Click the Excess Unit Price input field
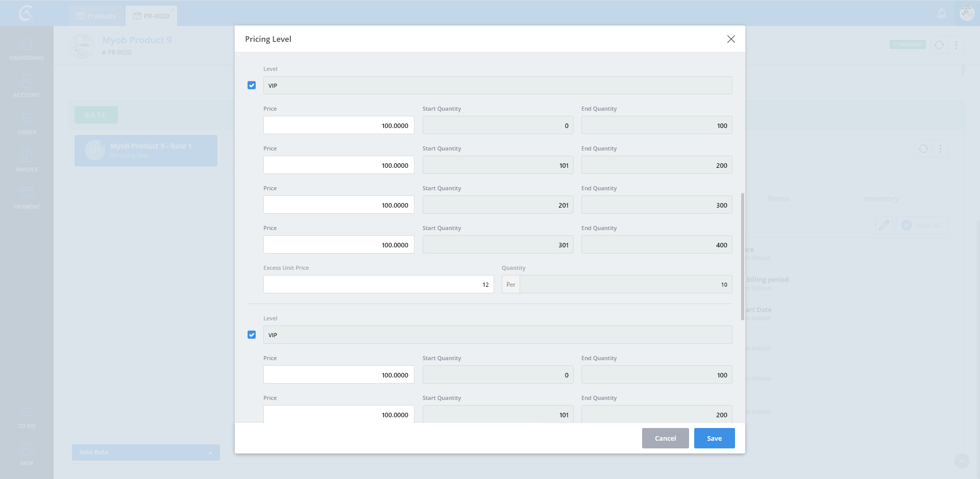Image resolution: width=980 pixels, height=479 pixels. click(x=378, y=284)
